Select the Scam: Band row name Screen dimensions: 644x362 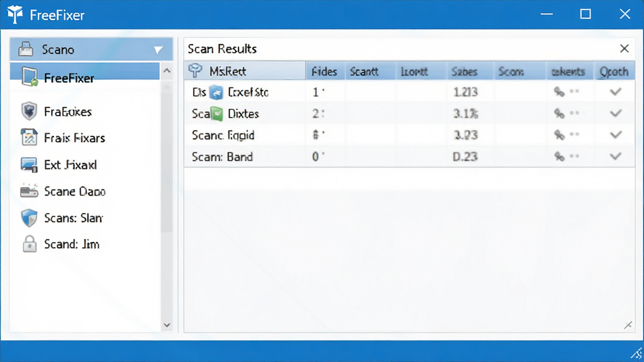222,156
